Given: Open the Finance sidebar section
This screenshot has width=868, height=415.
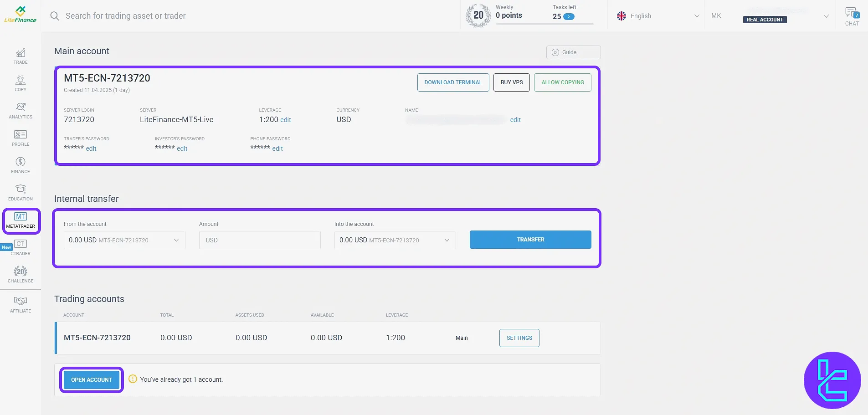Looking at the screenshot, I should coord(21,165).
